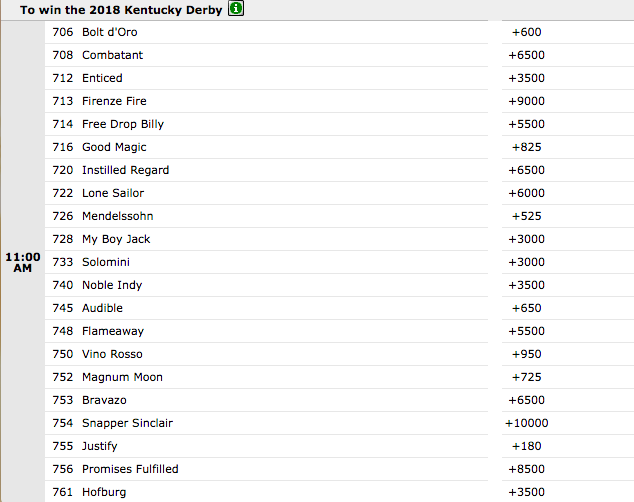Select Good Magic +825 odds
Viewport: 634px width, 502px height.
526,147
